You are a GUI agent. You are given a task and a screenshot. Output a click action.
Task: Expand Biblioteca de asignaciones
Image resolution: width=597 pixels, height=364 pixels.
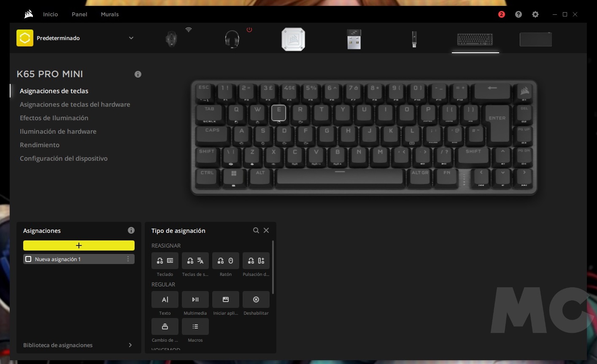(130, 345)
